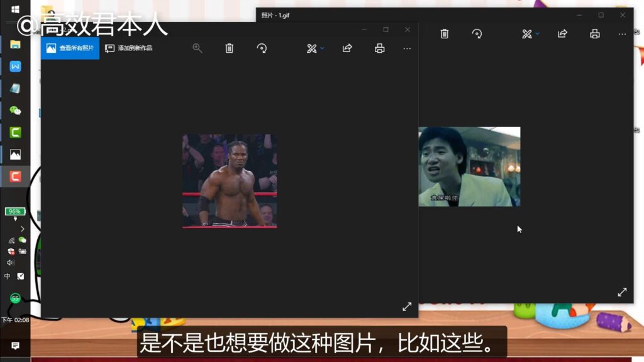This screenshot has width=644, height=362.
Task: Open the three-dot more menu in the 1.gif window
Action: 622,34
